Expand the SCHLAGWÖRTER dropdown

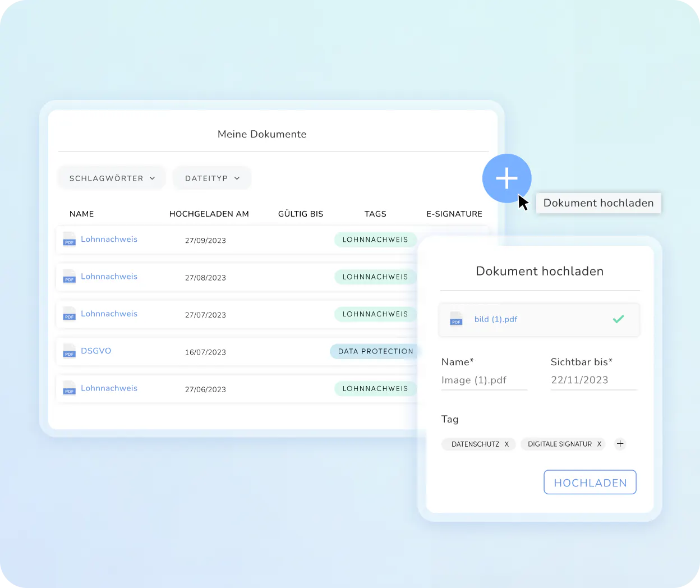pyautogui.click(x=112, y=178)
